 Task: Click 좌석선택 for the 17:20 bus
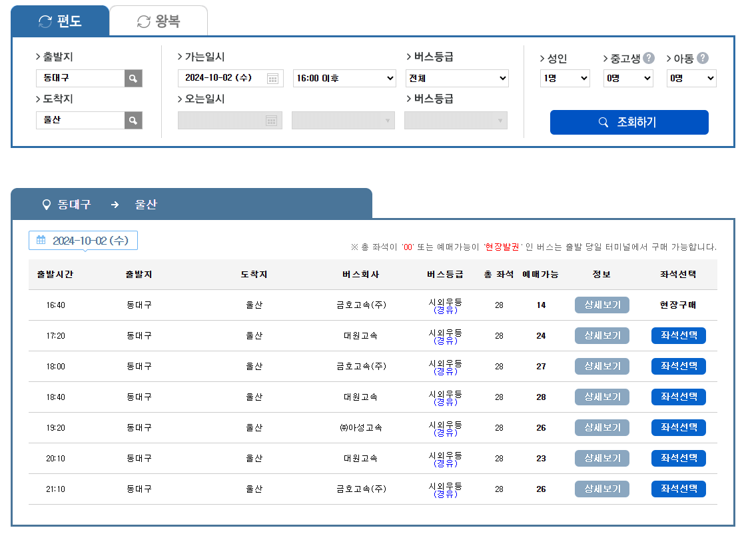click(x=678, y=335)
